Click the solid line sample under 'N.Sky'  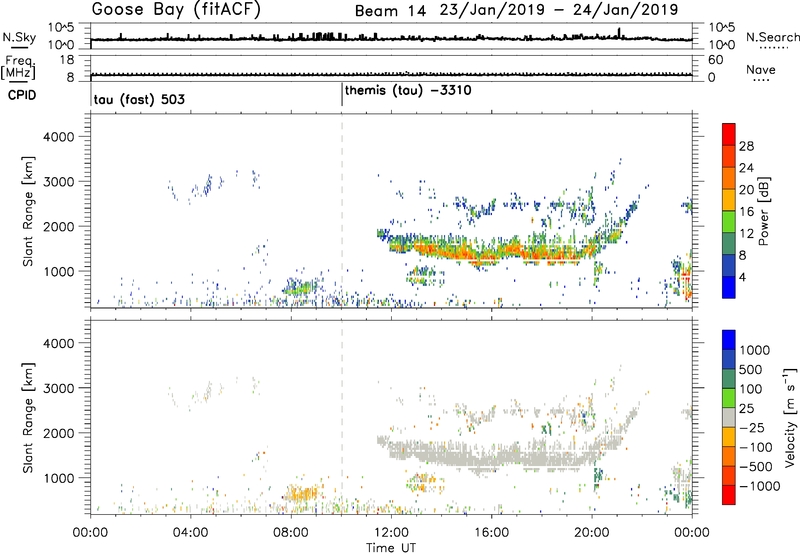(19, 47)
